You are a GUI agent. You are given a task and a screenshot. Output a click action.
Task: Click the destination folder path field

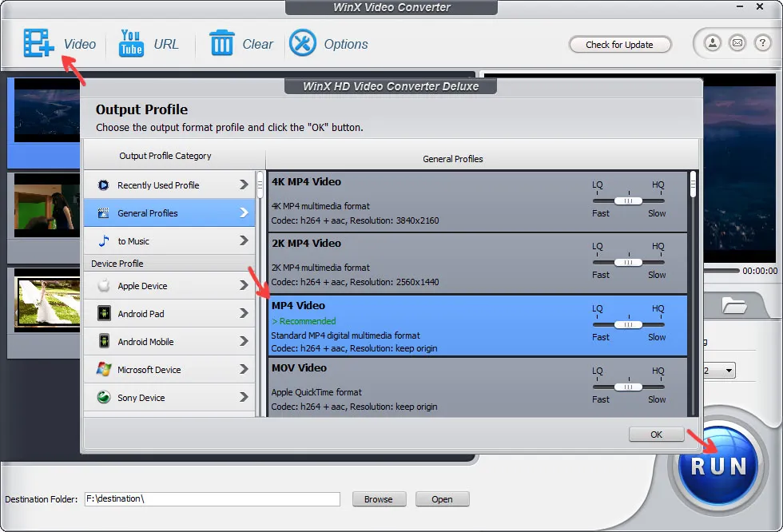coord(212,498)
